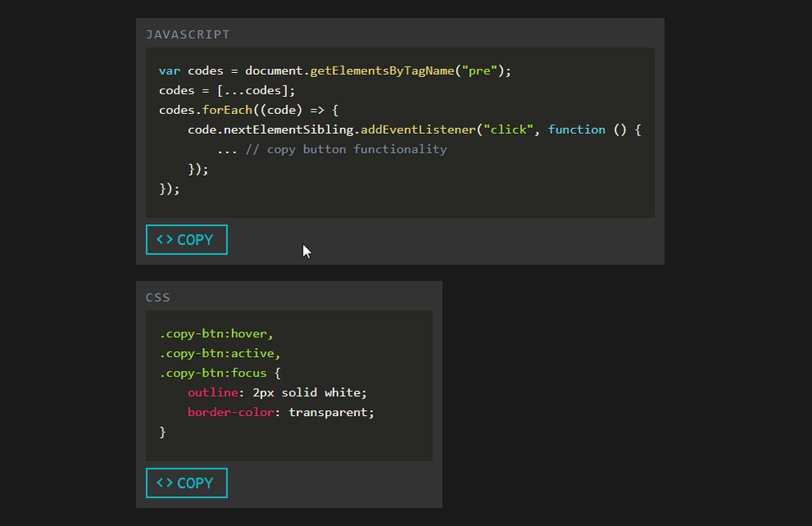The height and width of the screenshot is (526, 812).
Task: Click the getElementsByTagName text
Action: click(x=381, y=71)
